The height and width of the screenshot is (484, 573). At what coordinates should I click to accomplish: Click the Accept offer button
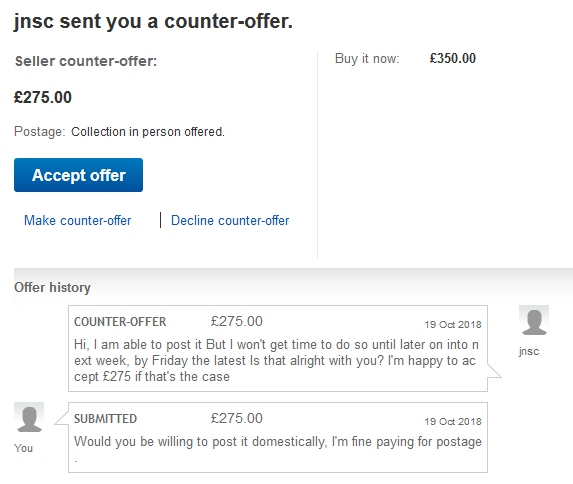click(78, 175)
